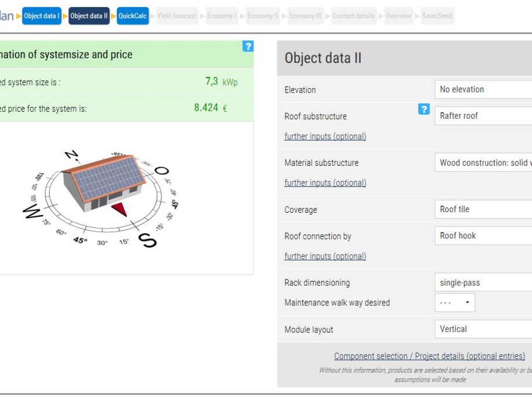
Task: Click further inputs link under Material substructure
Action: 325,183
